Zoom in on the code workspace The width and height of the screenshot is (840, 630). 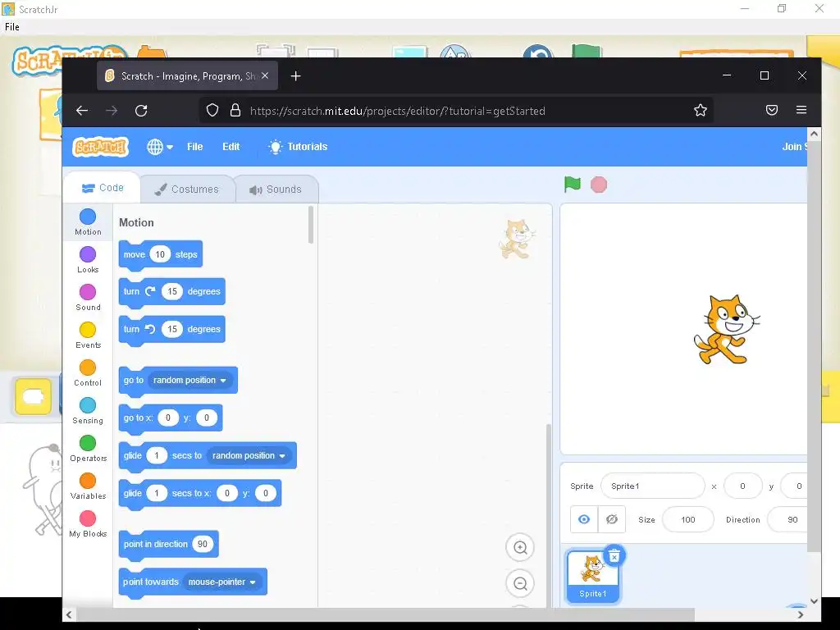519,547
